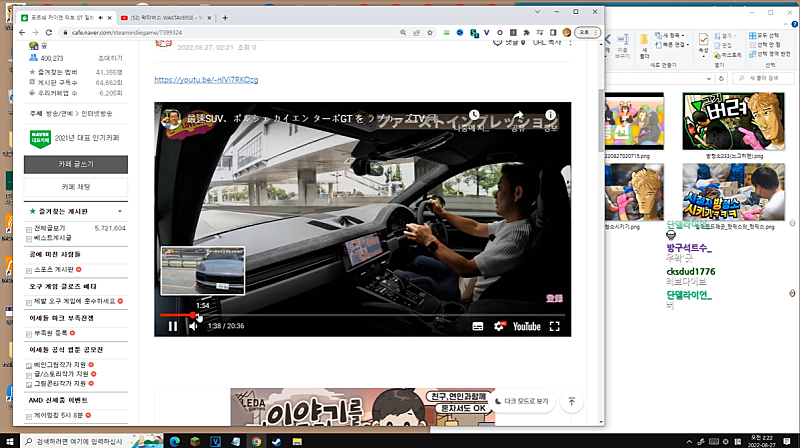Open video settings gear
This screenshot has height=448, width=800.
pos(499,326)
